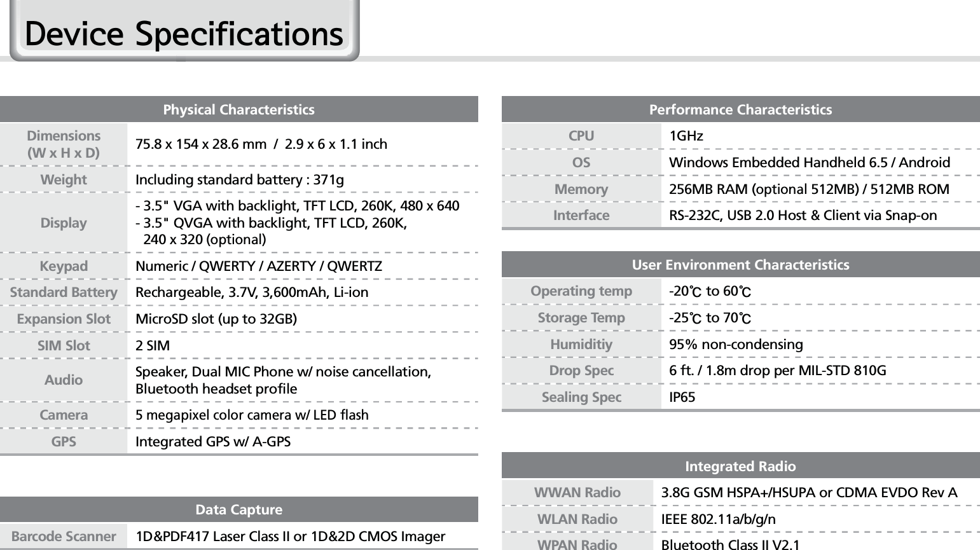Click the Data Capture table header

(x=238, y=510)
